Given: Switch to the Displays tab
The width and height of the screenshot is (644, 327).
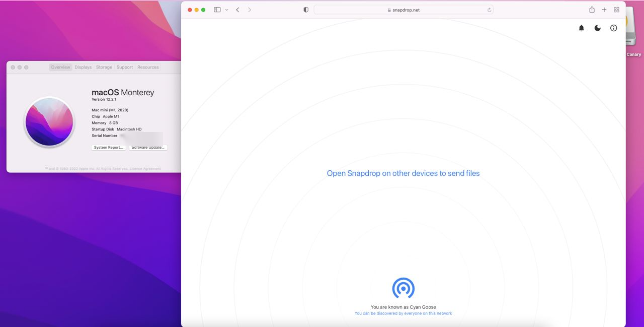Looking at the screenshot, I should tap(83, 67).
